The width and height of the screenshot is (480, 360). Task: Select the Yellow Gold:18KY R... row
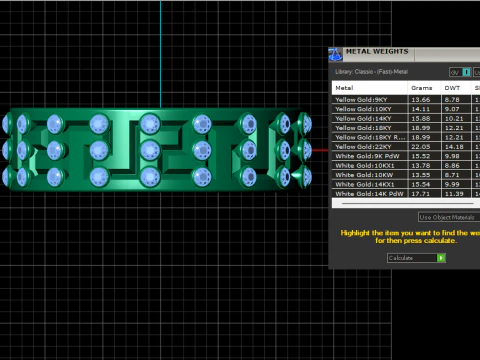coord(406,137)
